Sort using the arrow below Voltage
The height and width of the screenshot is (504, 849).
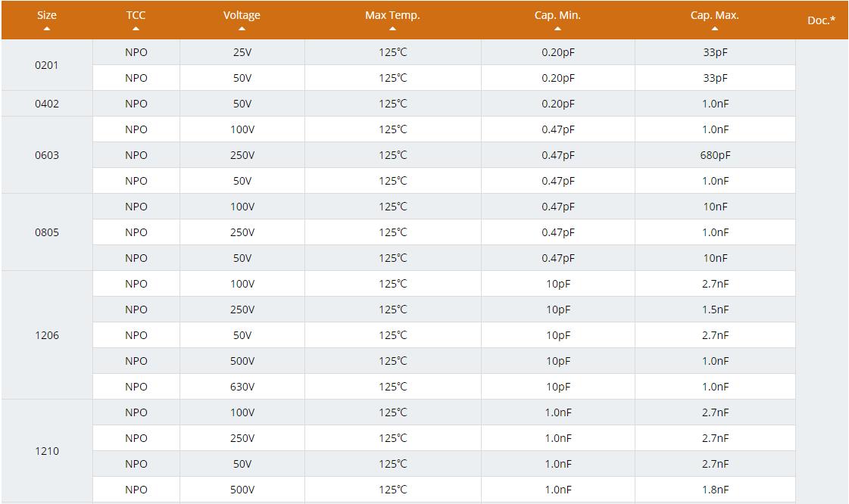click(x=242, y=30)
